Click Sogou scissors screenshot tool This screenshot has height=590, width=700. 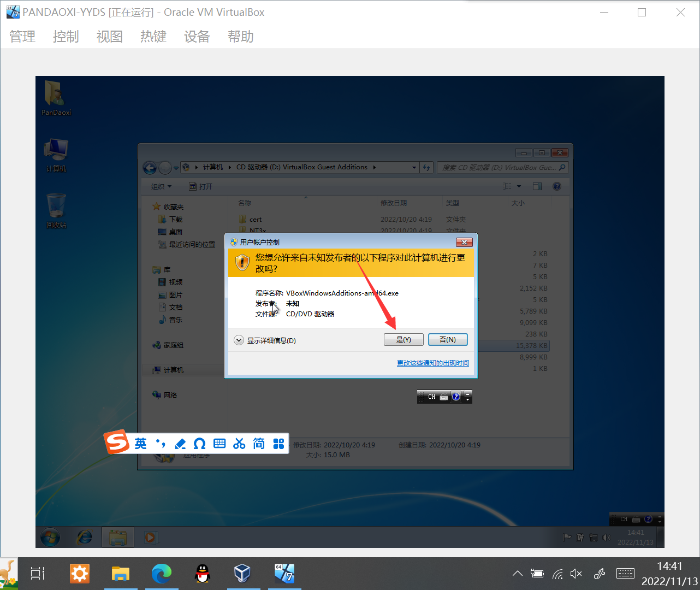point(239,444)
